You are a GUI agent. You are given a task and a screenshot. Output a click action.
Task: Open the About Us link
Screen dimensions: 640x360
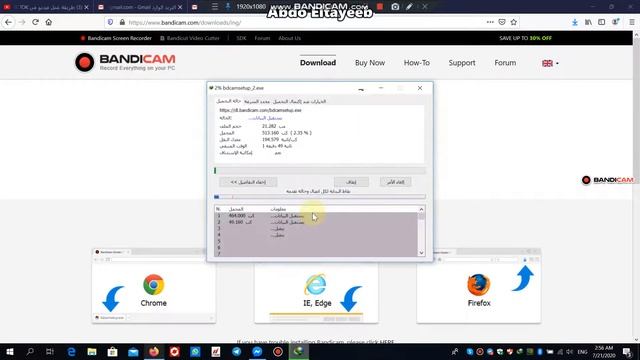pos(289,38)
